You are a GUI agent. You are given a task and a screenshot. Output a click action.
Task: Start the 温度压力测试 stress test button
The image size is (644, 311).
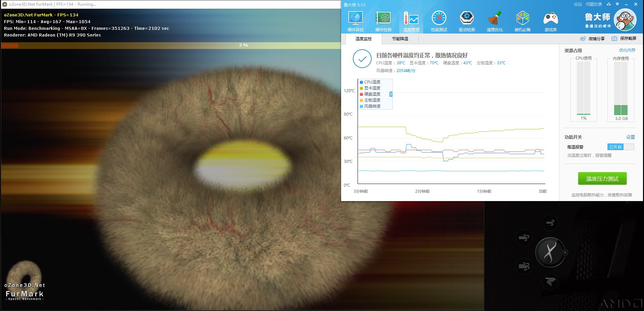click(602, 179)
